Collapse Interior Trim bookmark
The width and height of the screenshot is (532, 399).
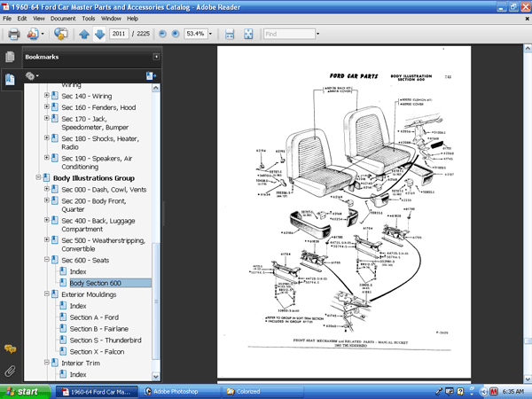tap(47, 362)
